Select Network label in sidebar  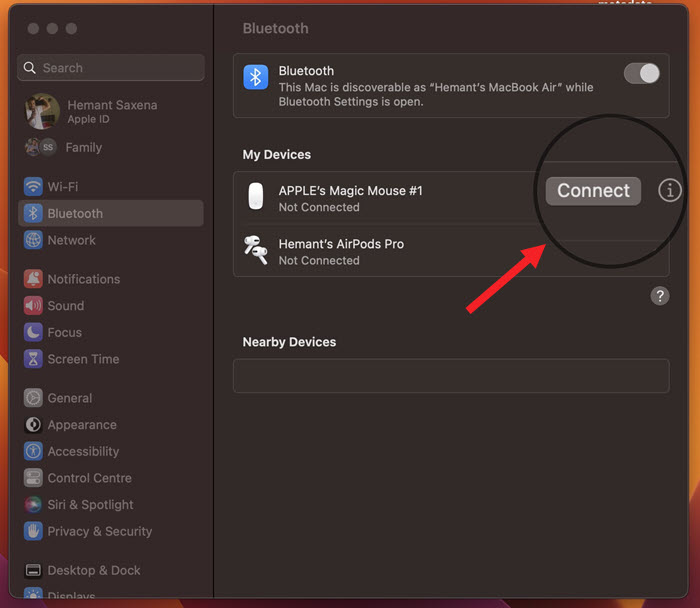tap(71, 240)
